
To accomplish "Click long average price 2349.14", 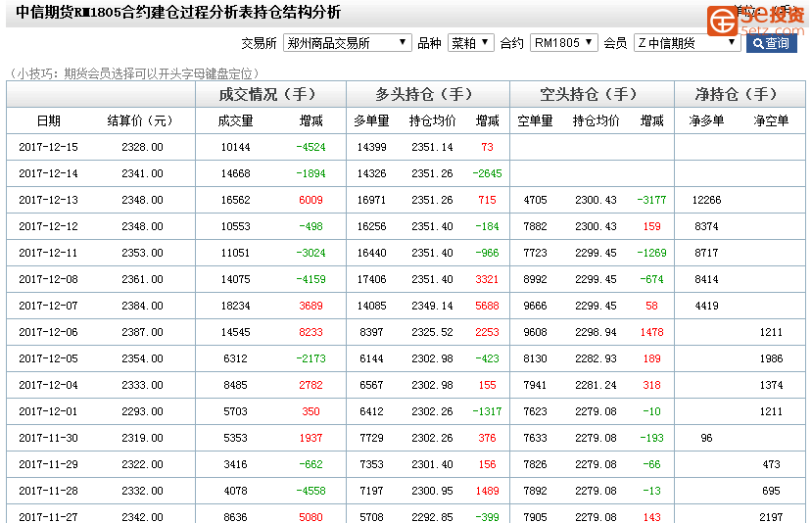I will coord(432,306).
